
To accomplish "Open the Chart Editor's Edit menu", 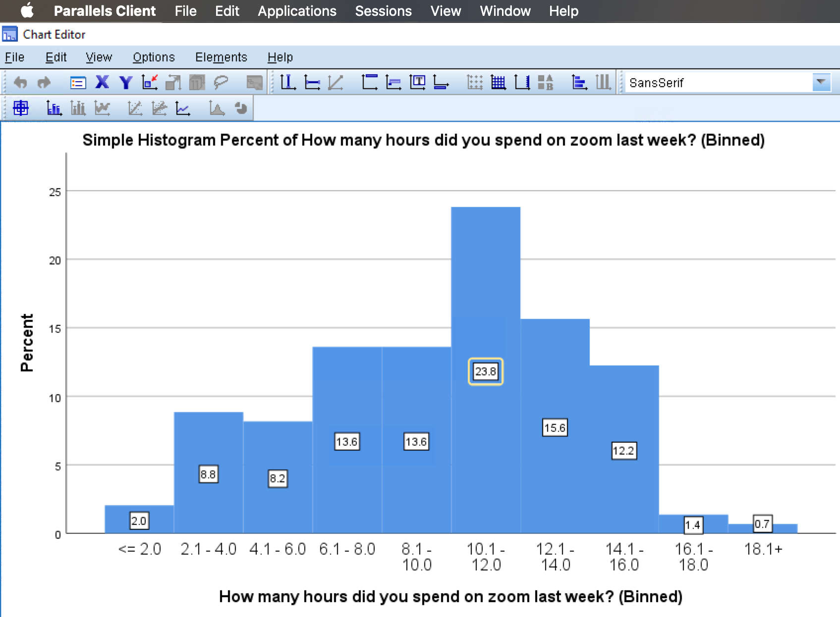I will point(56,57).
